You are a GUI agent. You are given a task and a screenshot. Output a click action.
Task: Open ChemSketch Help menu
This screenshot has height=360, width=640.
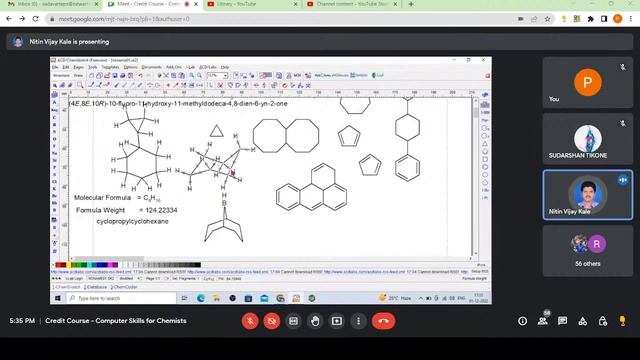tap(224, 67)
